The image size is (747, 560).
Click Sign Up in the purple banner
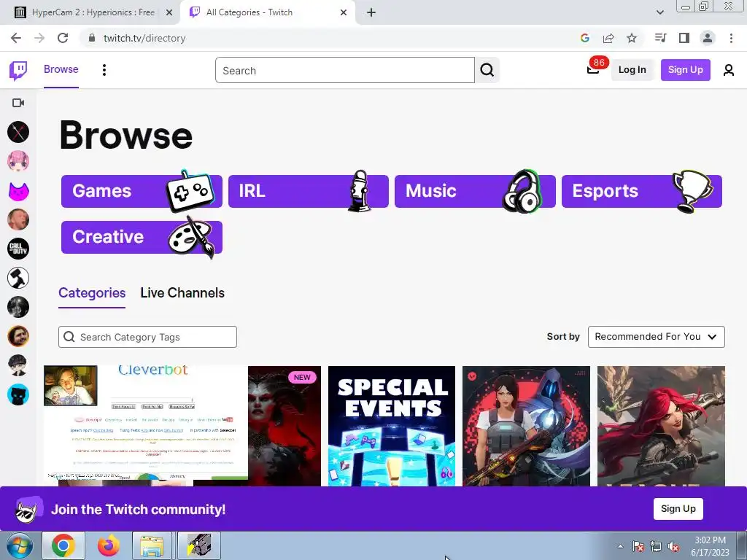point(678,508)
